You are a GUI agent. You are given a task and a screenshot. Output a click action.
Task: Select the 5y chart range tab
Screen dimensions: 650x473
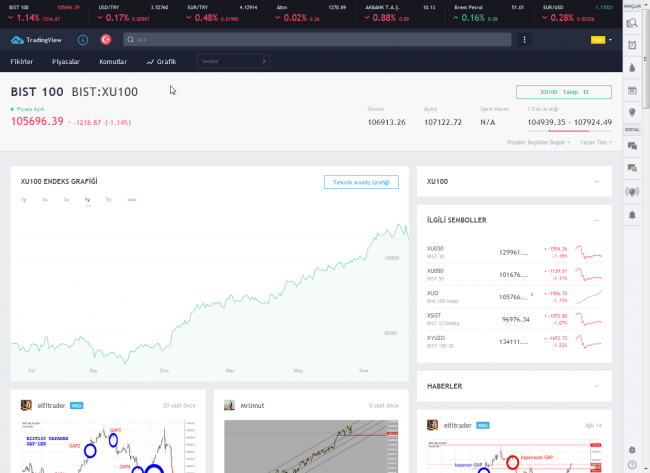(109, 200)
